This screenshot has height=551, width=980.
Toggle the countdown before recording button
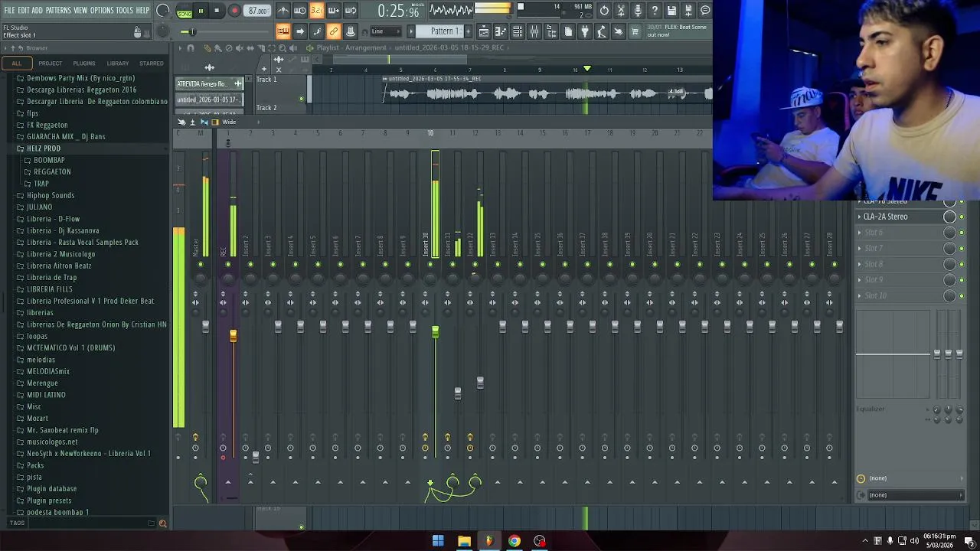[x=317, y=11]
